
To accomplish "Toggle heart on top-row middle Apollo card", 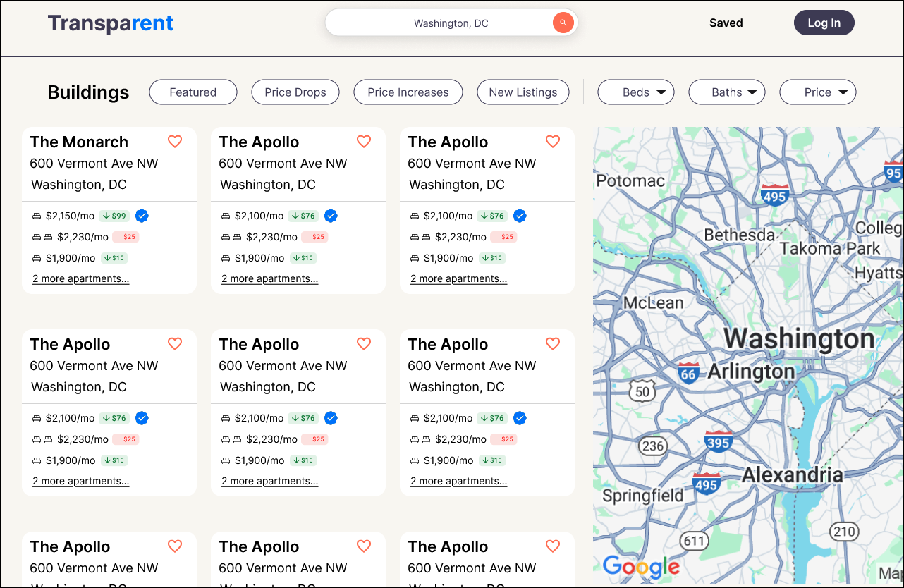I will pos(364,142).
